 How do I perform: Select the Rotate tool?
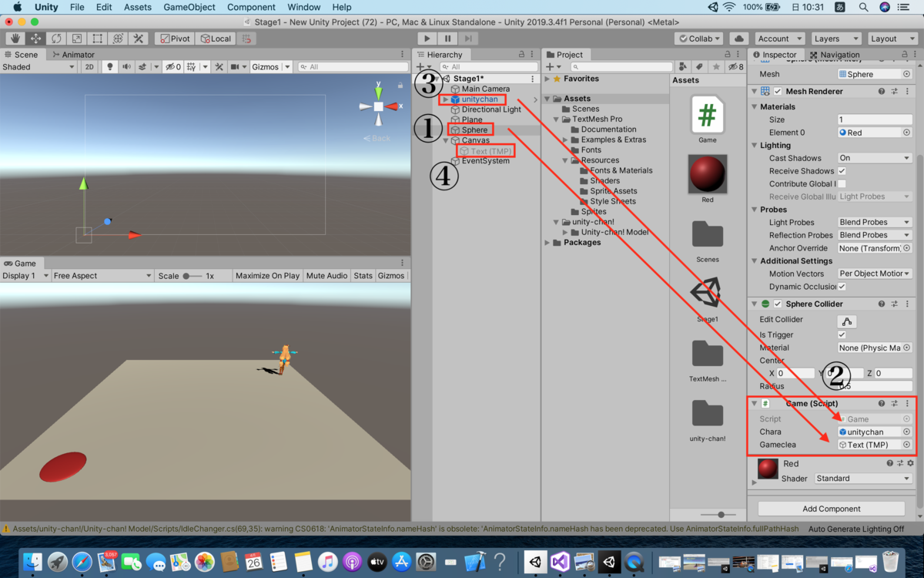click(x=56, y=39)
